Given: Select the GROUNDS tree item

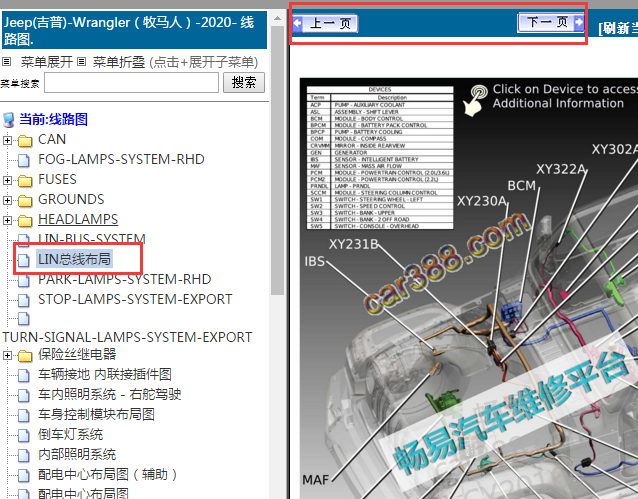Looking at the screenshot, I should [71, 199].
